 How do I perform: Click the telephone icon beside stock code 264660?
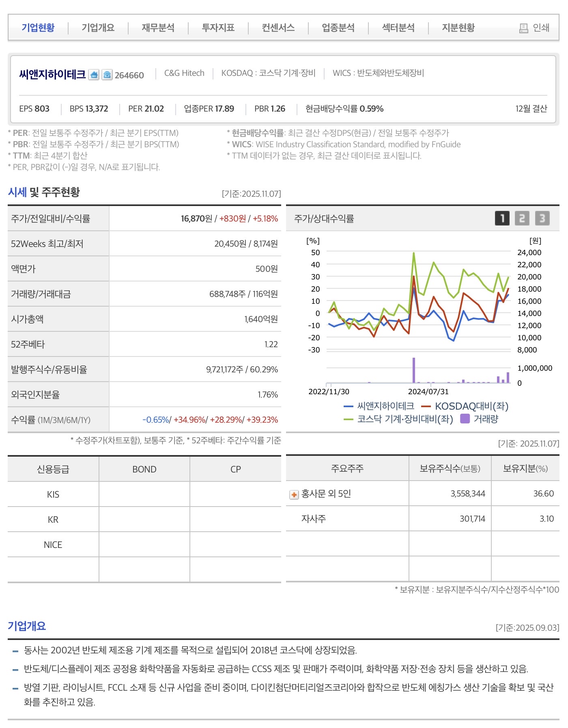point(107,75)
